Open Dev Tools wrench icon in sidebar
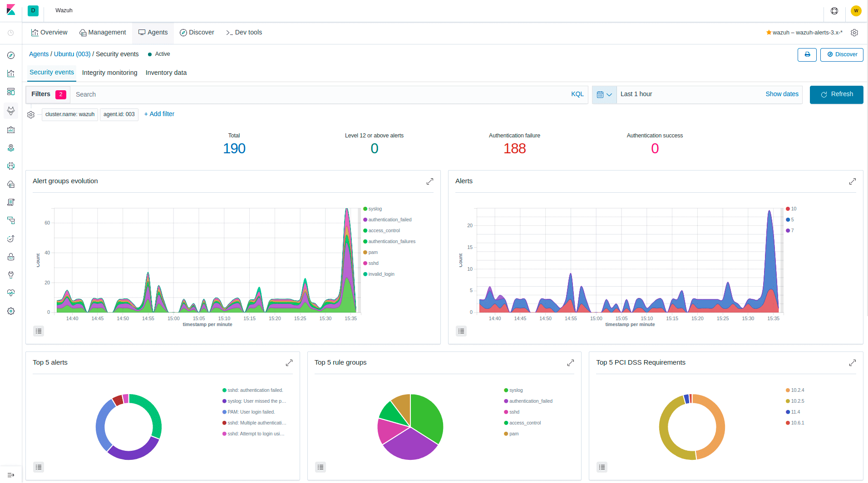 (11, 275)
